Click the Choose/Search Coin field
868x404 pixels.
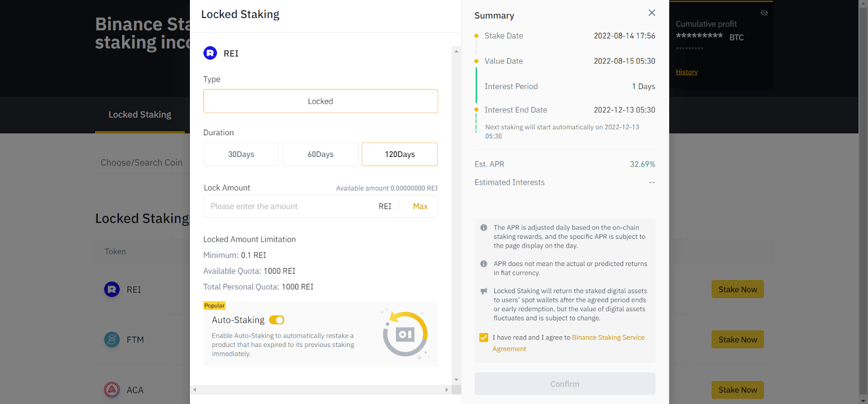[x=142, y=162]
